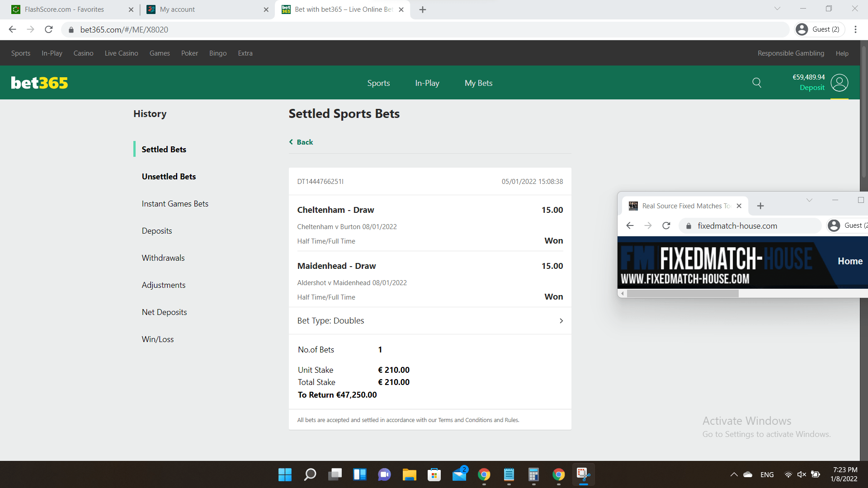Screen dimensions: 868x488
Task: Open a new browser tab
Action: pos(423,9)
